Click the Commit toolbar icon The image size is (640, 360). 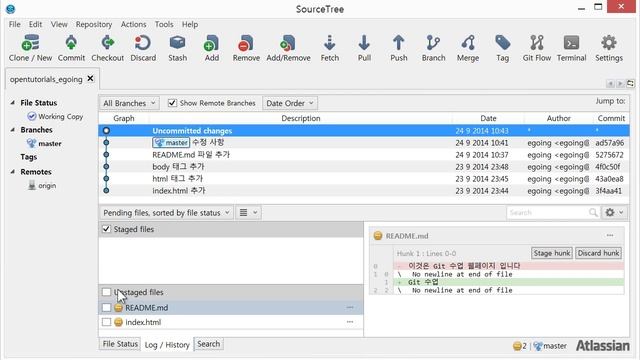pos(71,48)
